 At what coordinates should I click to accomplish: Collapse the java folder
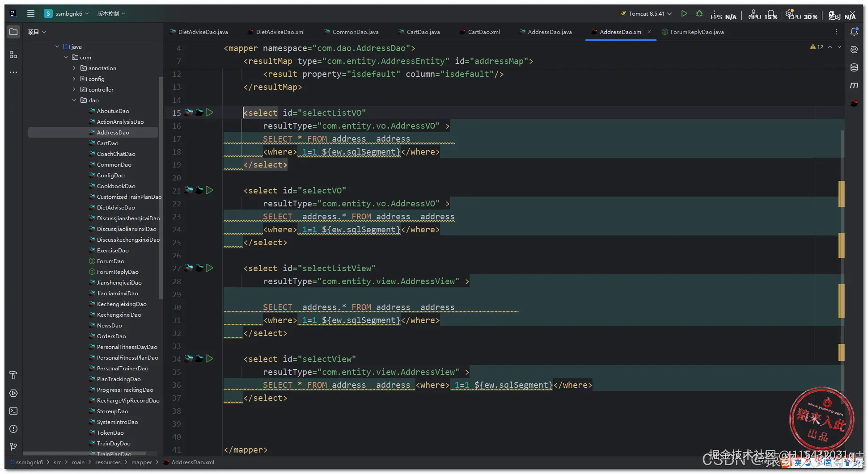pos(57,46)
